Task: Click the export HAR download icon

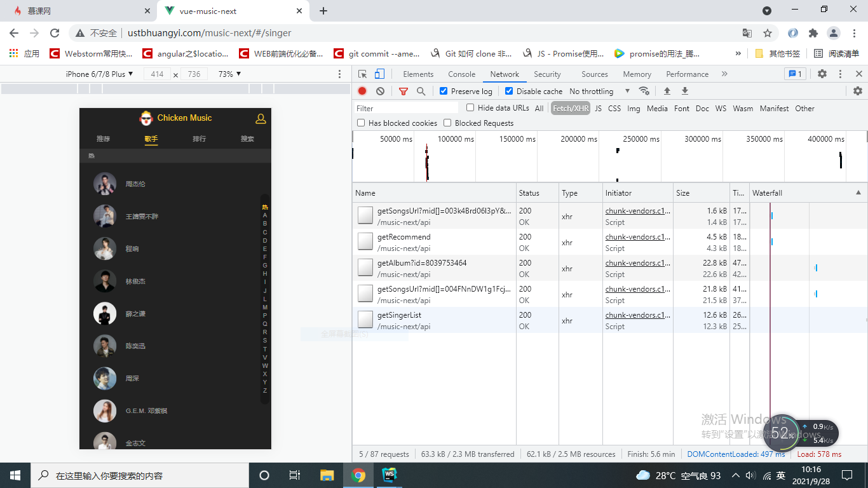Action: pos(685,91)
